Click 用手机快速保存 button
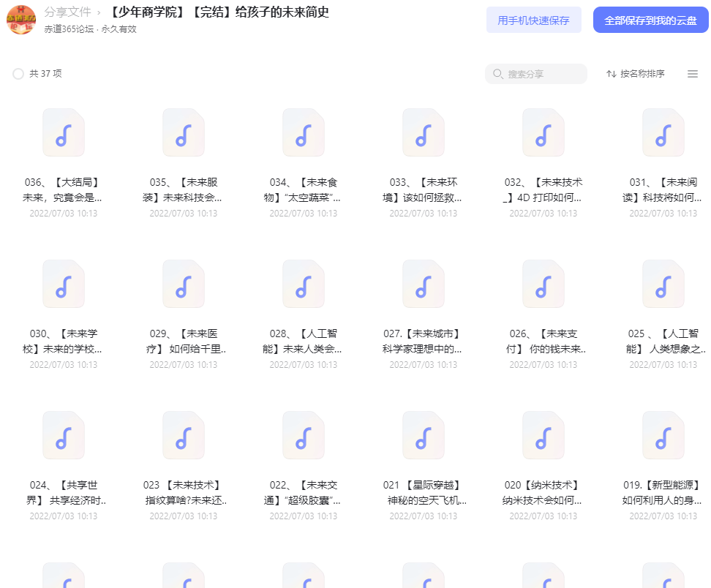The image size is (711, 588). click(x=534, y=20)
